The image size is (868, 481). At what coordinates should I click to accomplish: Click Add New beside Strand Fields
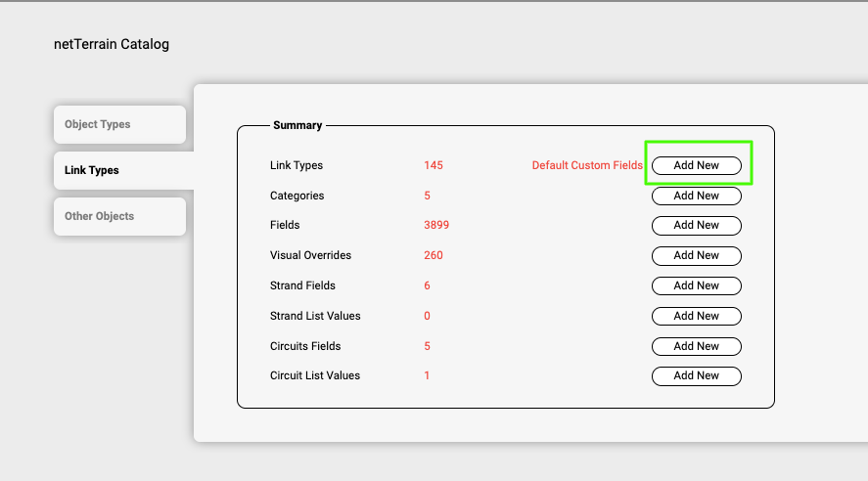696,285
